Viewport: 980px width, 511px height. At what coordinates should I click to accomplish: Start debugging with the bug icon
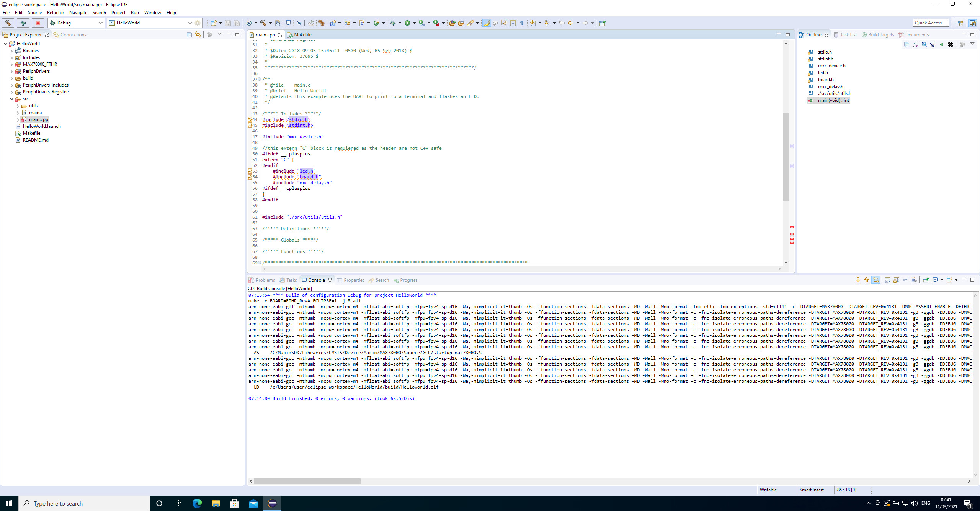pyautogui.click(x=393, y=23)
